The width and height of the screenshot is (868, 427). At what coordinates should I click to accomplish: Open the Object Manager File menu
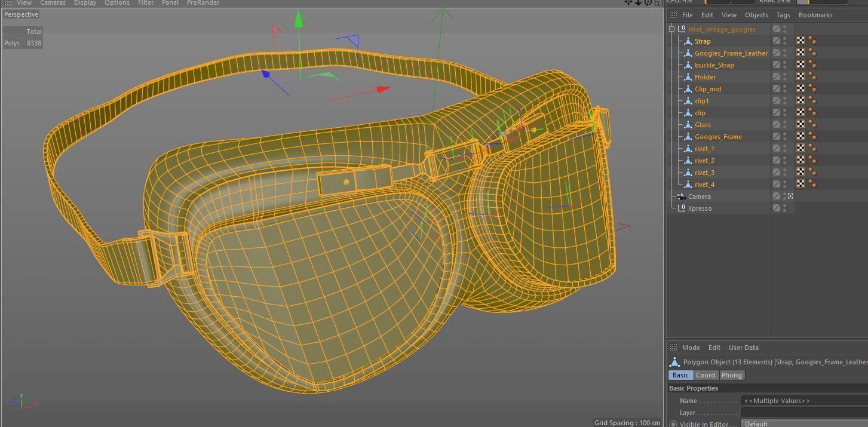[x=688, y=15]
